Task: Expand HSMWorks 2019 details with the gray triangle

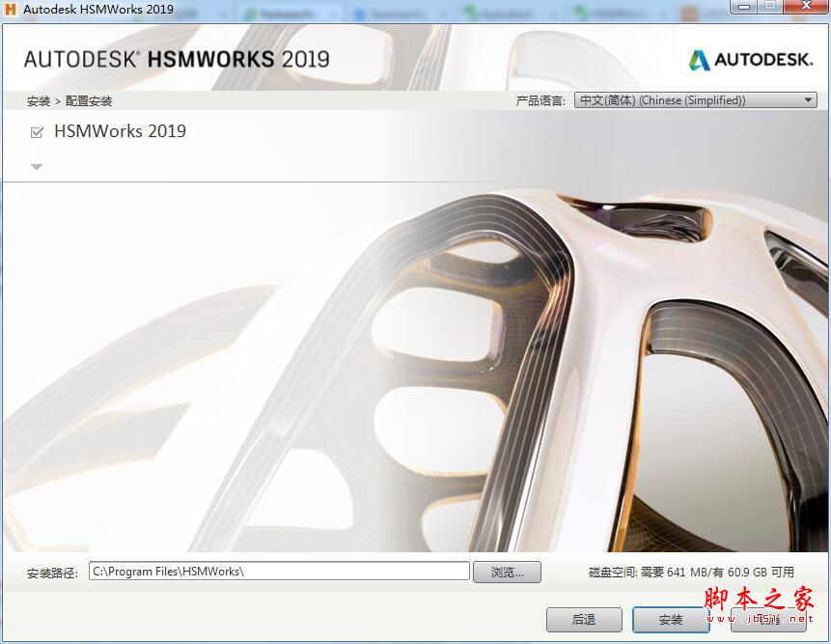Action: coord(37,166)
